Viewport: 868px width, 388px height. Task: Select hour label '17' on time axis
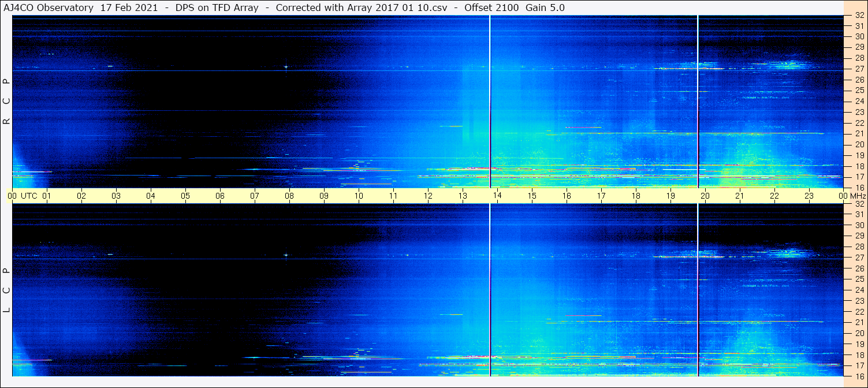[x=601, y=196]
